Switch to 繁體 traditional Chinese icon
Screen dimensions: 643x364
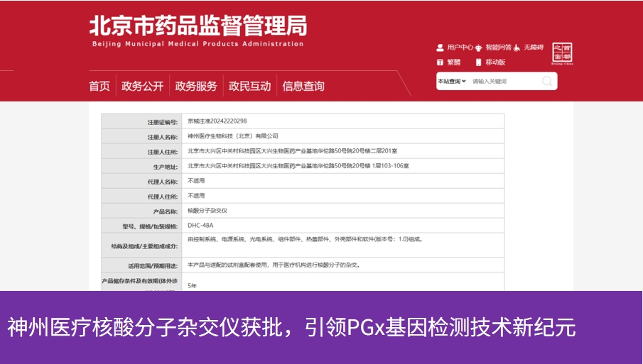440,62
